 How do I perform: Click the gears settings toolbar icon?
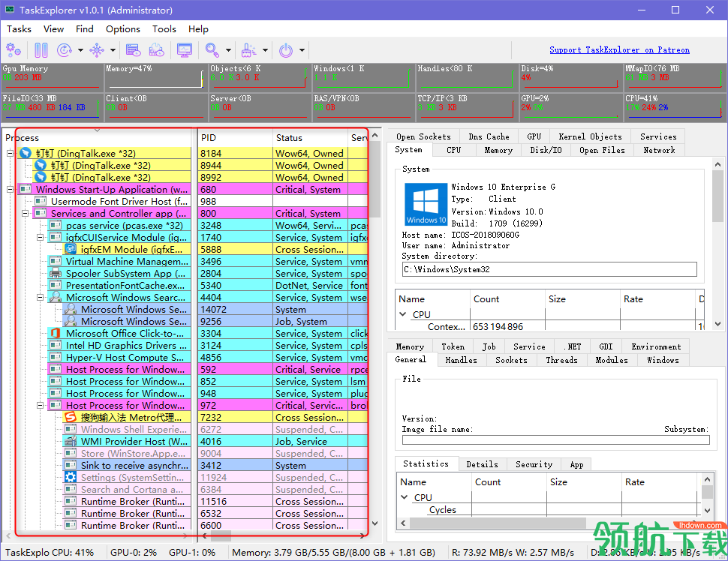point(14,49)
